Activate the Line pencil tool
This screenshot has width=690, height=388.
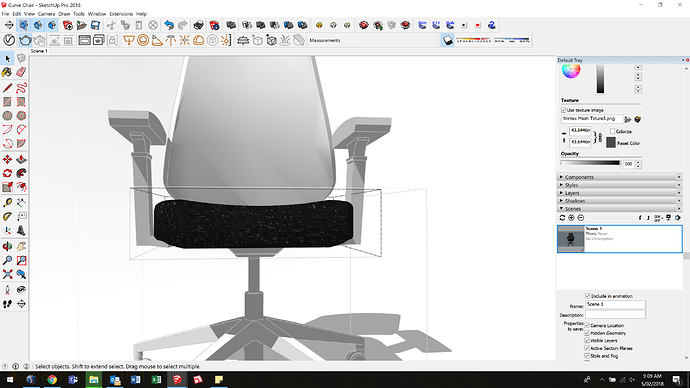point(7,88)
